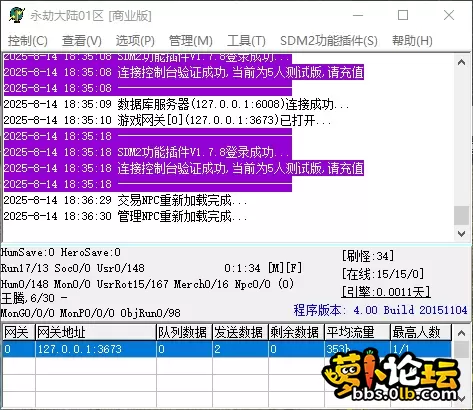Click the 发送数据 cell showing 2

[241, 349]
